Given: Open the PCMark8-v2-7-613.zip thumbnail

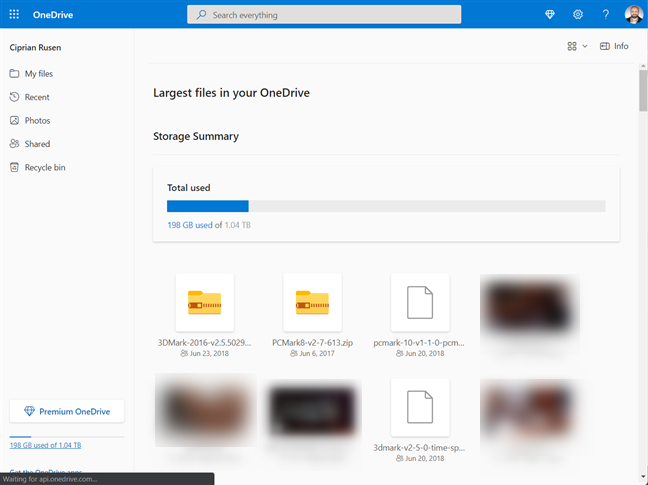Looking at the screenshot, I should [x=312, y=302].
